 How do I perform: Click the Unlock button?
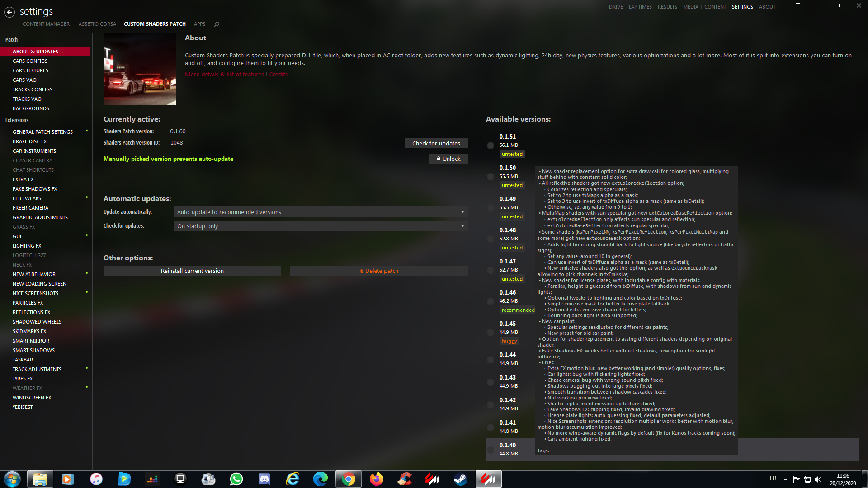pos(448,159)
